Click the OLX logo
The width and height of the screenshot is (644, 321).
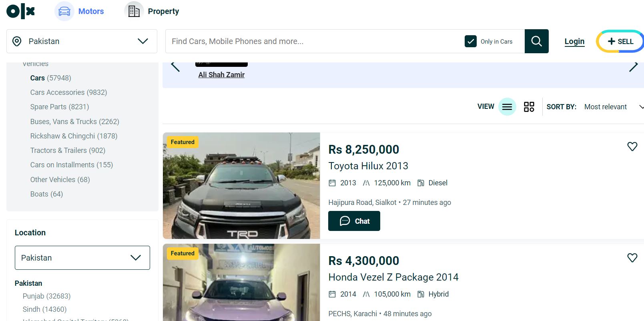20,11
